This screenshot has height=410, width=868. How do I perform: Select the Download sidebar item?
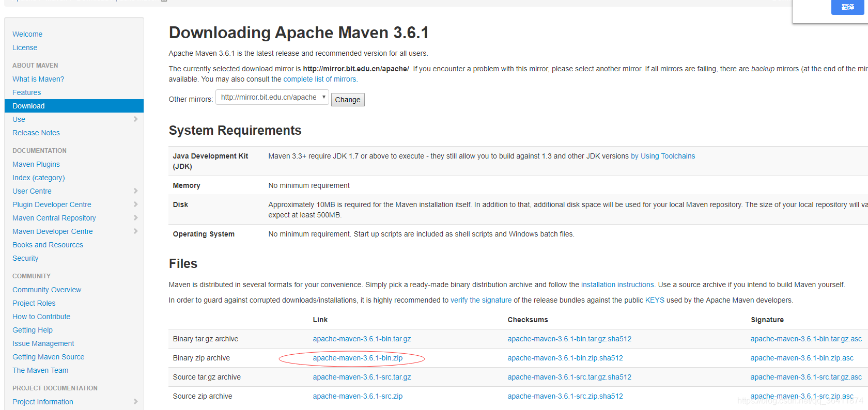click(74, 106)
